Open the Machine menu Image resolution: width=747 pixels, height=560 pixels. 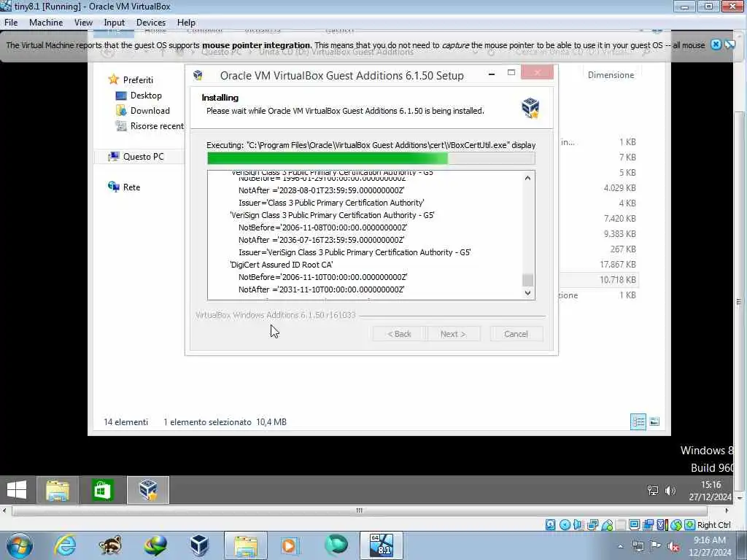click(46, 23)
